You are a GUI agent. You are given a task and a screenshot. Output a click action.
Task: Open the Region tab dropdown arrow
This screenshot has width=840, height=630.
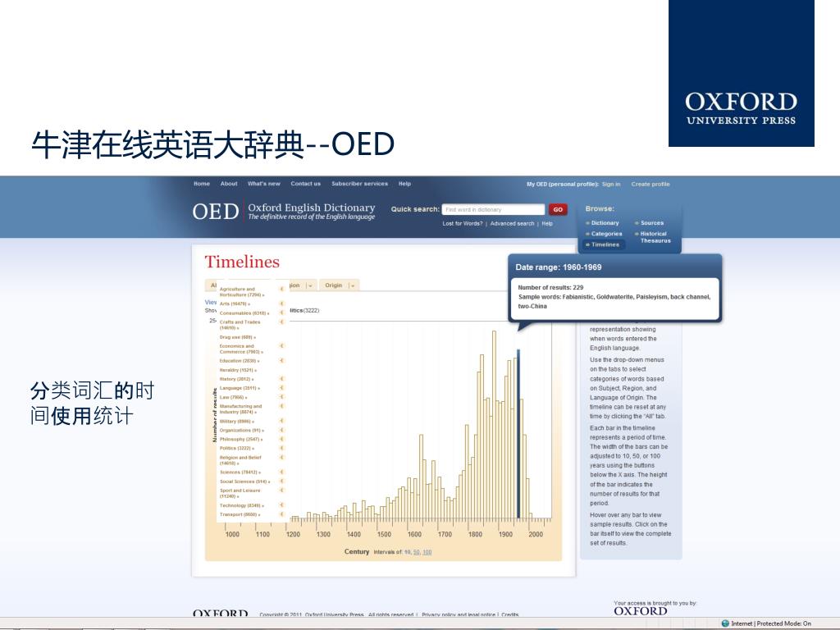tap(309, 285)
